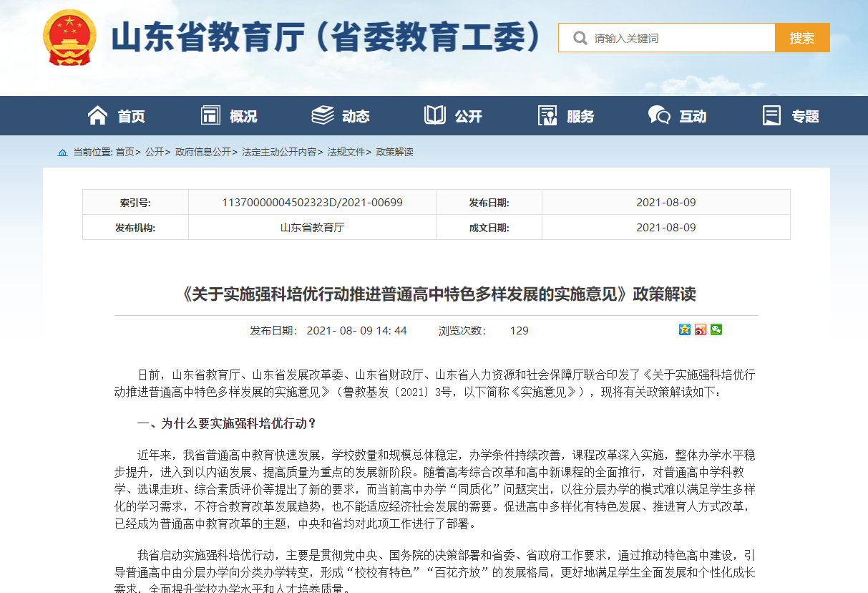Share article via Sina Weibo icon
This screenshot has height=593, width=868.
[x=701, y=329]
